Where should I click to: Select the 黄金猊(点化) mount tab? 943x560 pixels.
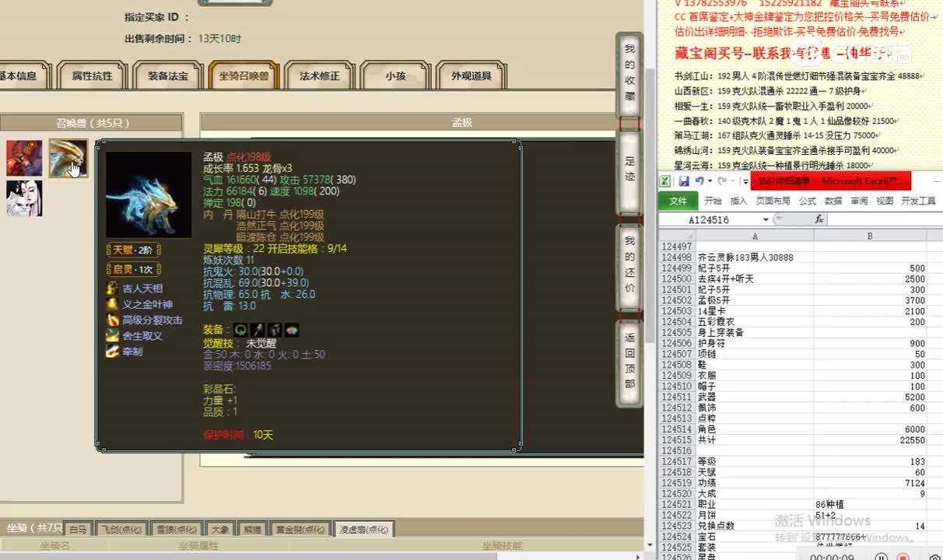point(300,529)
